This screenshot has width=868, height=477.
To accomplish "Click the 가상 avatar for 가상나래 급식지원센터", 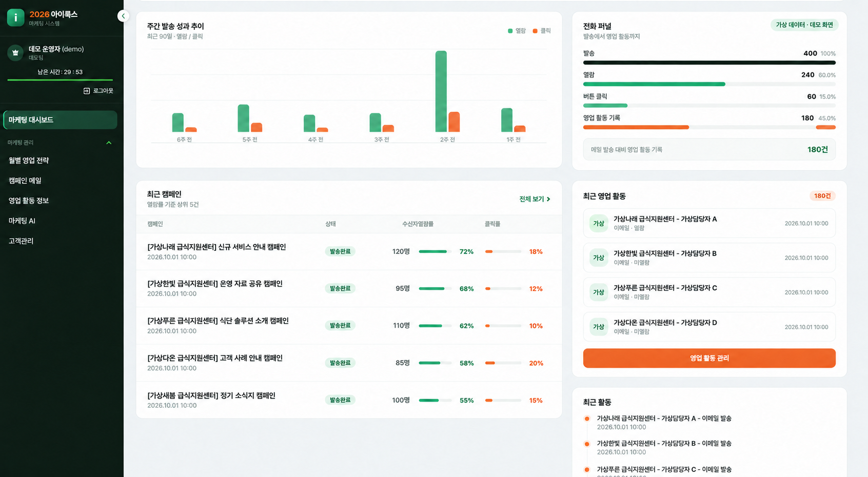I will coord(599,223).
